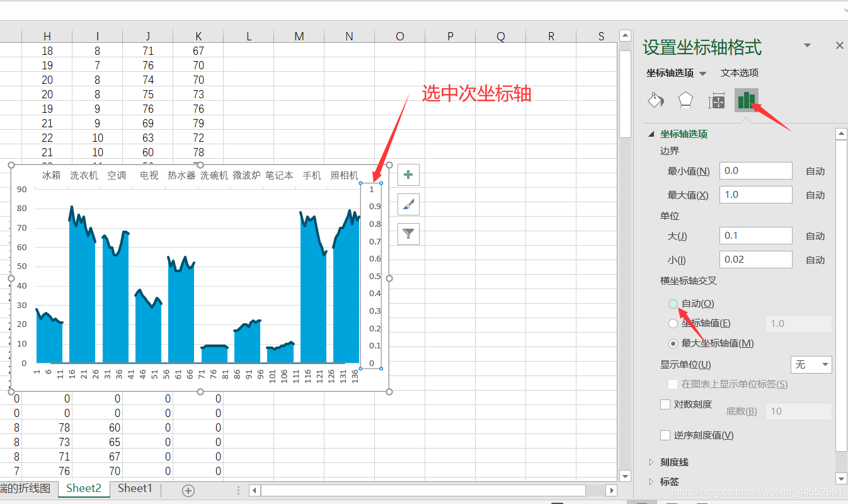Select column M header
Viewport: 848px width, 504px height.
tap(299, 37)
